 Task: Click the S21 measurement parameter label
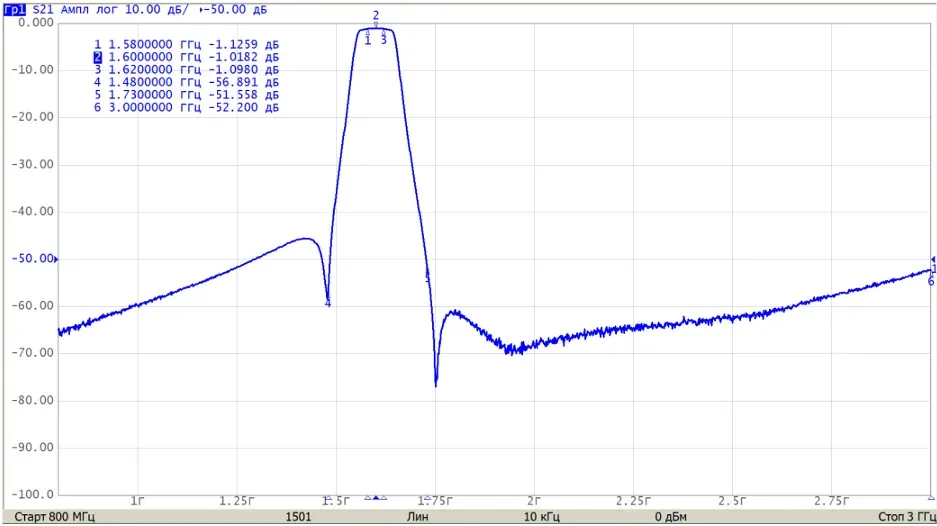(42, 10)
